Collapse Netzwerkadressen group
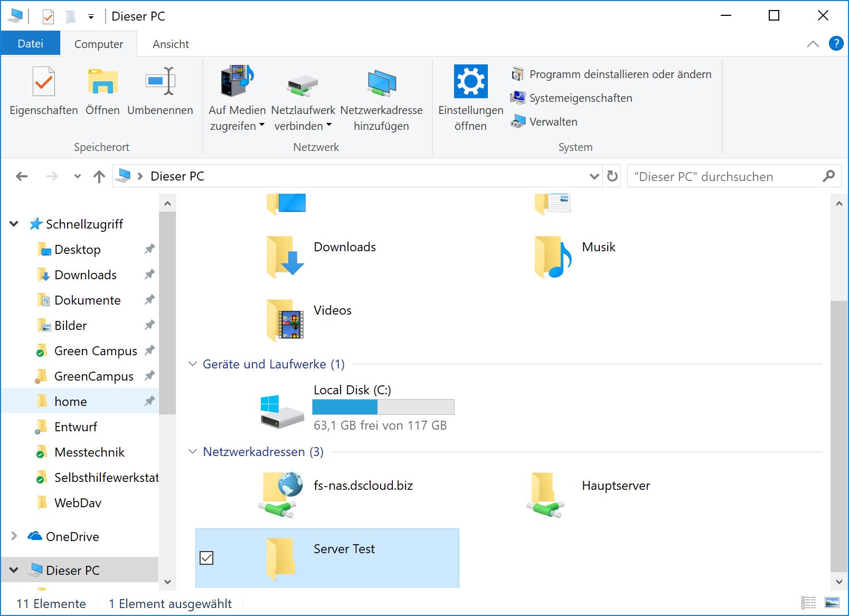Screen dimensions: 849x616 (193, 451)
